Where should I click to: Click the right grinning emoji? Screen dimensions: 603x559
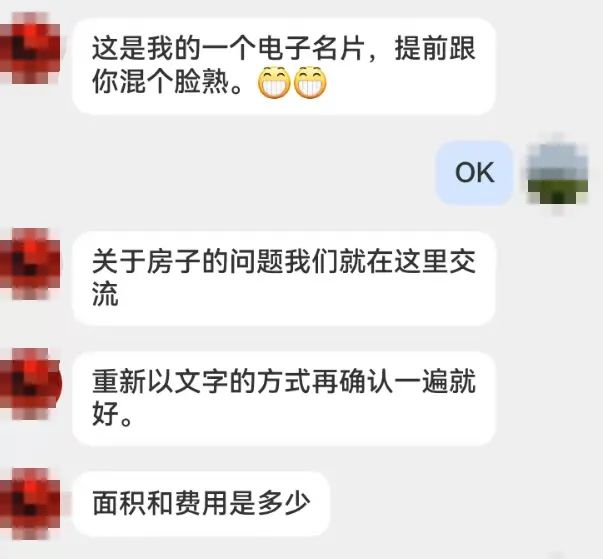point(310,82)
